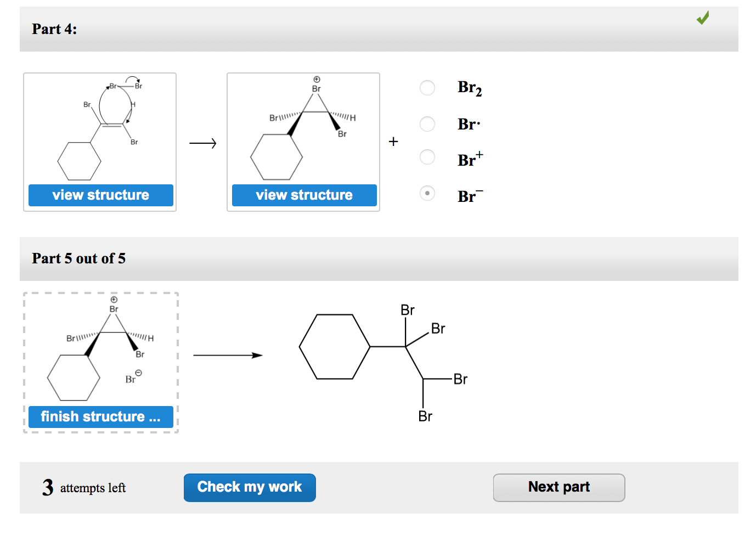This screenshot has height=541, width=756.
Task: Choose the Br radical answer option
Action: (x=427, y=124)
